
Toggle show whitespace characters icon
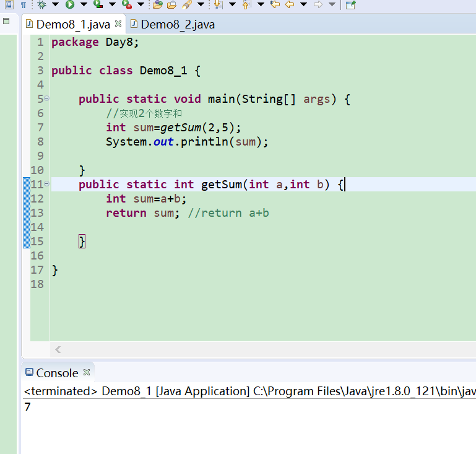[x=24, y=4]
